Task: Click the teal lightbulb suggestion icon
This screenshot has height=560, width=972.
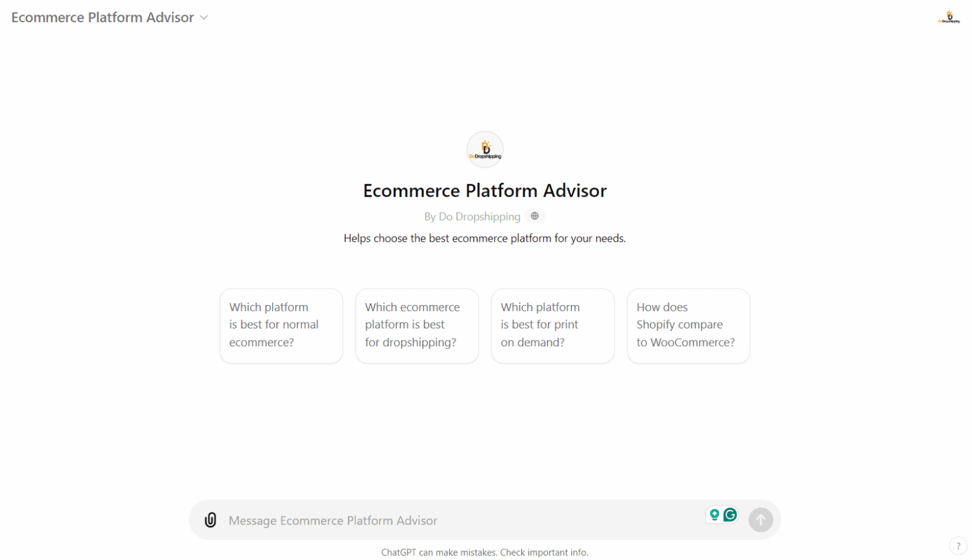Action: pos(714,515)
